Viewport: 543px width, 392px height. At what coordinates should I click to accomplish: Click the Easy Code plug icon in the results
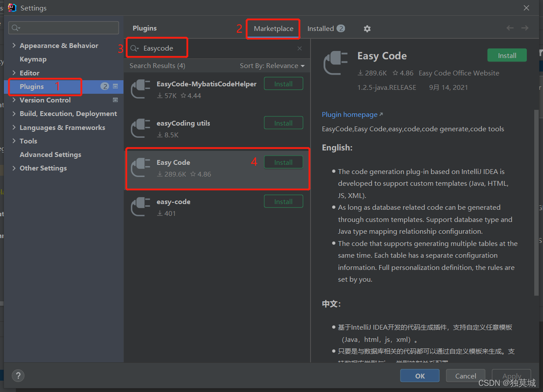pos(140,168)
